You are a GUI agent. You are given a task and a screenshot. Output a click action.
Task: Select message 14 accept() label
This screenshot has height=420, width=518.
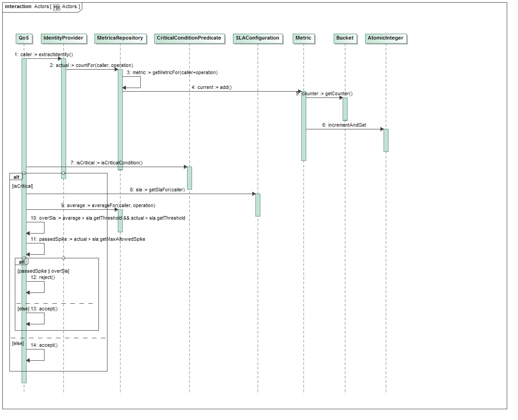click(44, 345)
